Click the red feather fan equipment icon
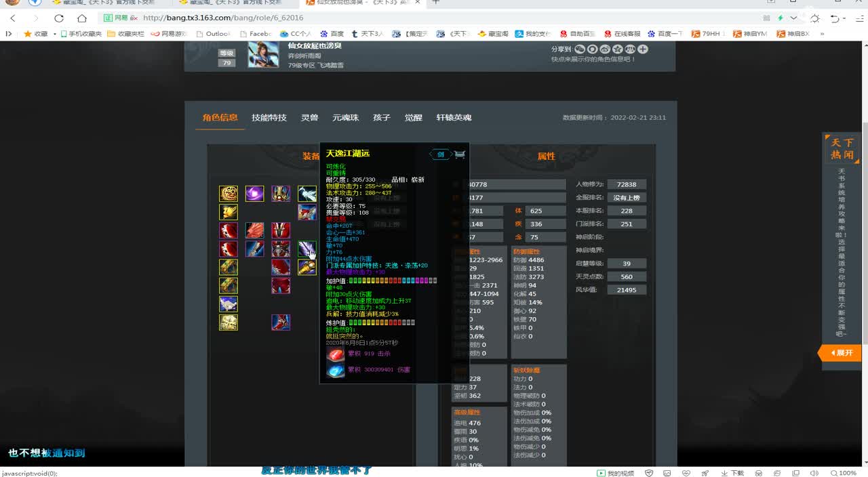This screenshot has width=868, height=477. 255,230
